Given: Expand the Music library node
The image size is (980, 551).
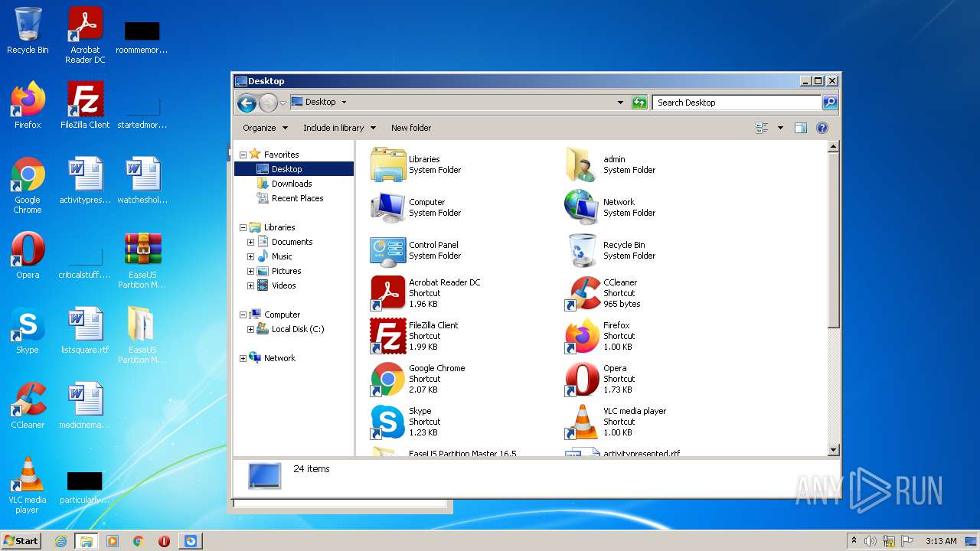Looking at the screenshot, I should 250,256.
